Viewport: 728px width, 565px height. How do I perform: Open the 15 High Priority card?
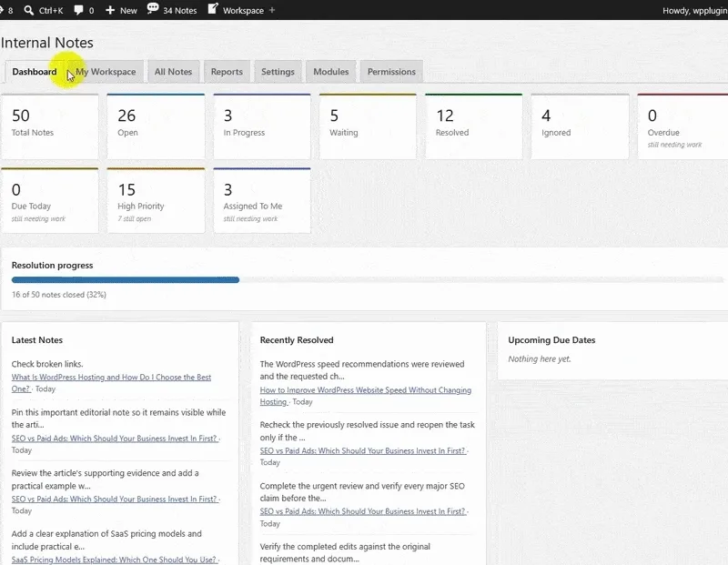pyautogui.click(x=156, y=200)
